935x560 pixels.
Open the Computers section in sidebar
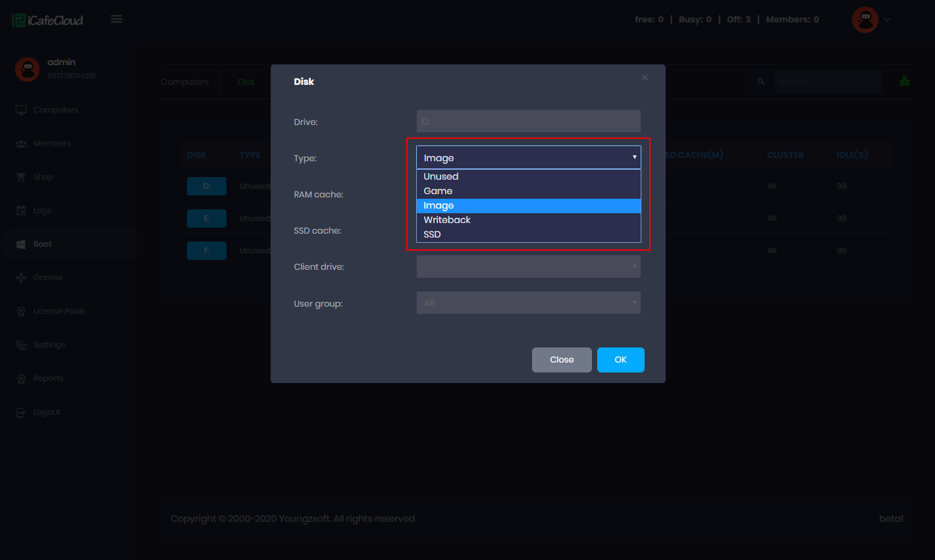55,109
